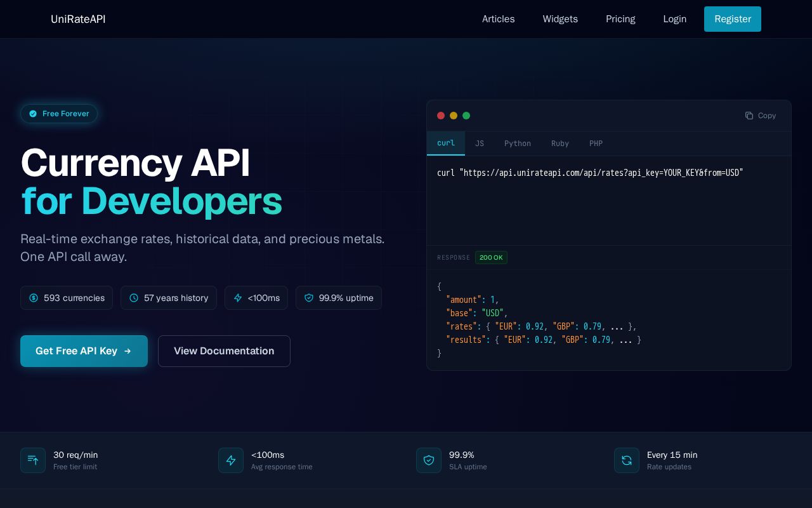Switch to the JS code tab
This screenshot has width=812, height=508.
(x=480, y=144)
